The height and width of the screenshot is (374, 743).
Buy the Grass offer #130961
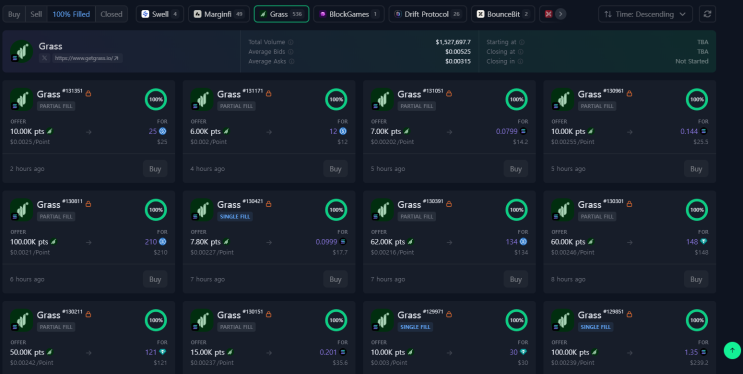tap(696, 169)
